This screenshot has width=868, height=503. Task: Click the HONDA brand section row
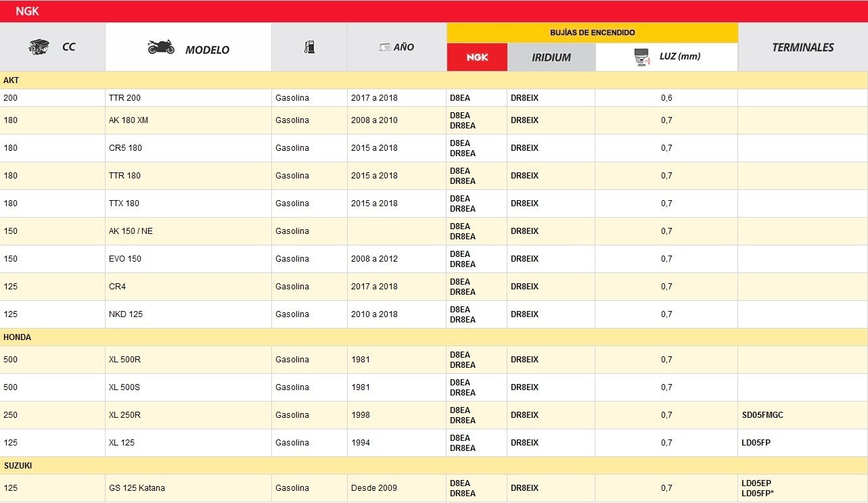[434, 337]
